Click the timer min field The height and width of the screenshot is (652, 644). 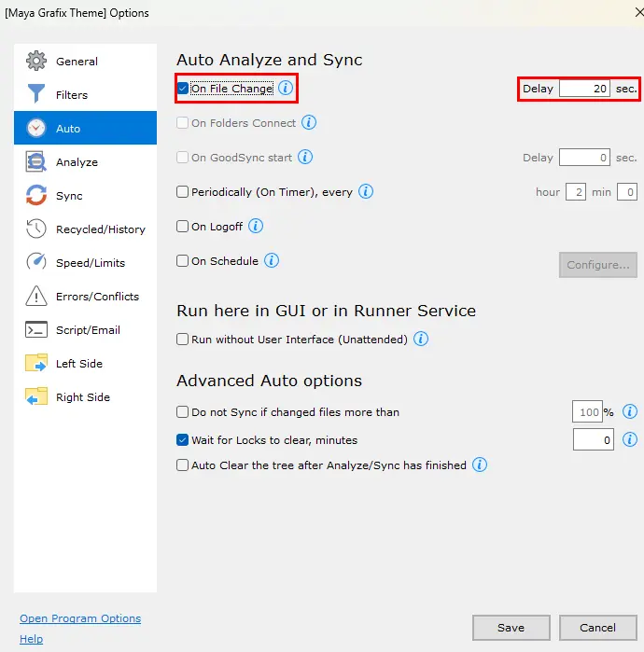click(x=627, y=192)
